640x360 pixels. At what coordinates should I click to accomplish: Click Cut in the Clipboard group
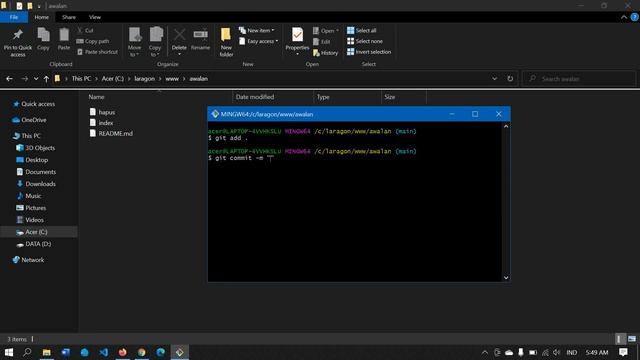85,31
